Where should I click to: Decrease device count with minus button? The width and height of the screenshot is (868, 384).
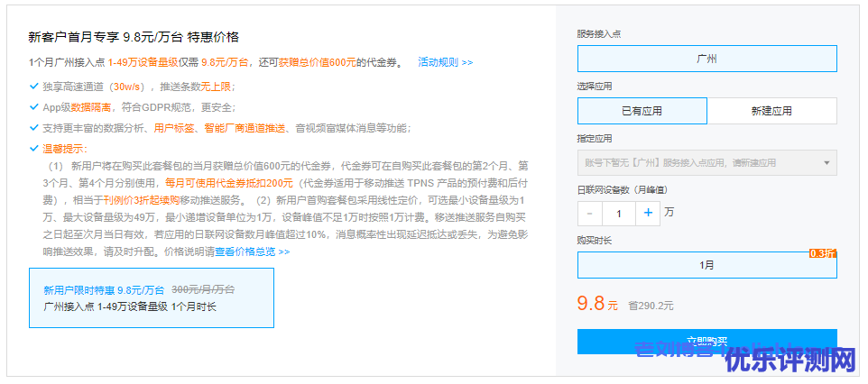point(589,214)
